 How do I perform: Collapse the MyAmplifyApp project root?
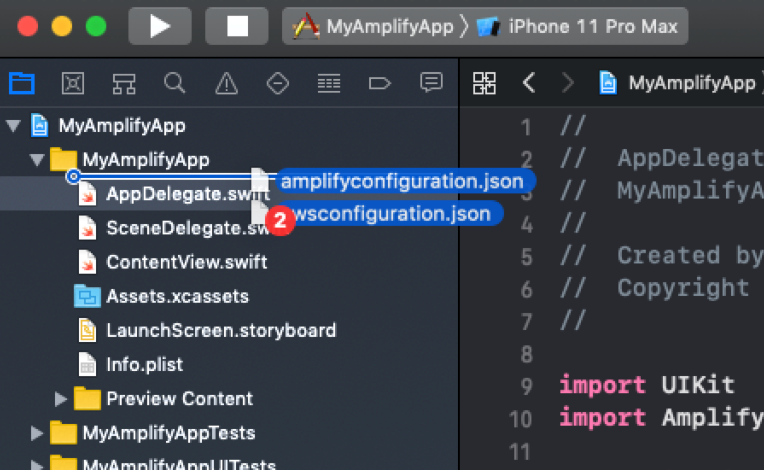13,126
